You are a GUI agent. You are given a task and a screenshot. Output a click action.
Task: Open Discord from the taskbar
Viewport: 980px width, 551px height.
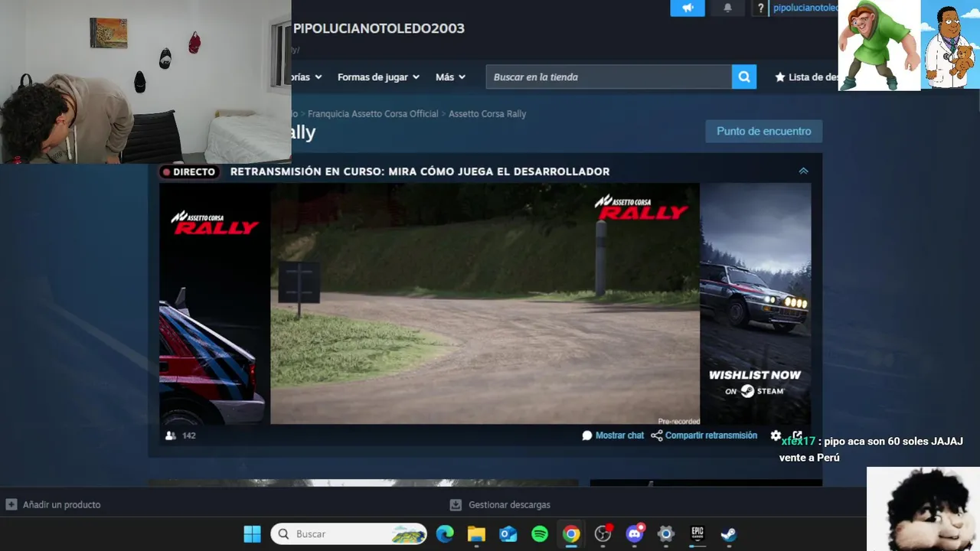click(635, 533)
